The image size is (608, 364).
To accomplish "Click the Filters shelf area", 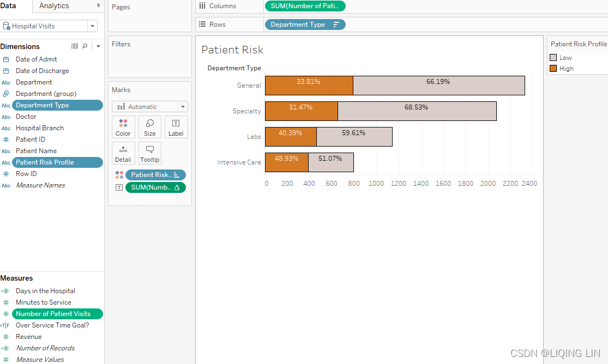I will 149,57.
